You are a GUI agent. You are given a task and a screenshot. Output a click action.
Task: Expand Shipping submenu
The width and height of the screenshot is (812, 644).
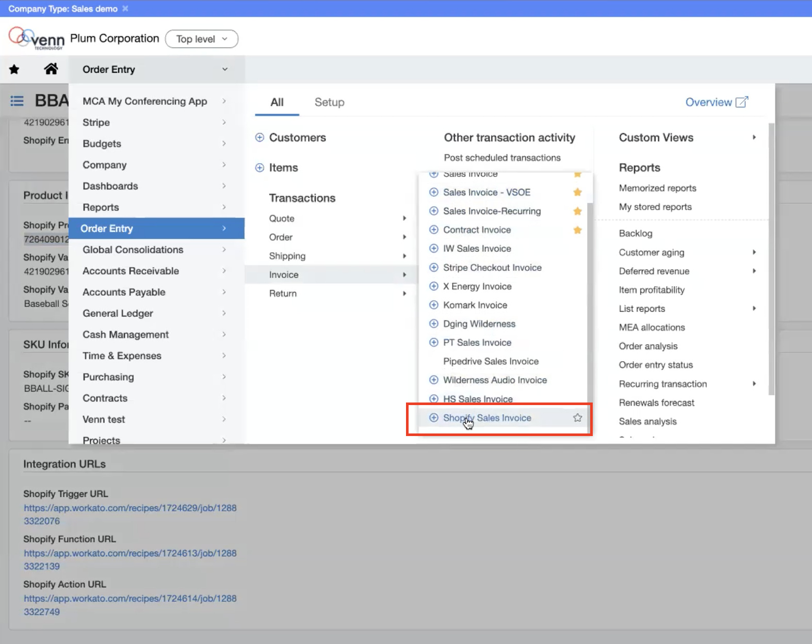click(404, 256)
